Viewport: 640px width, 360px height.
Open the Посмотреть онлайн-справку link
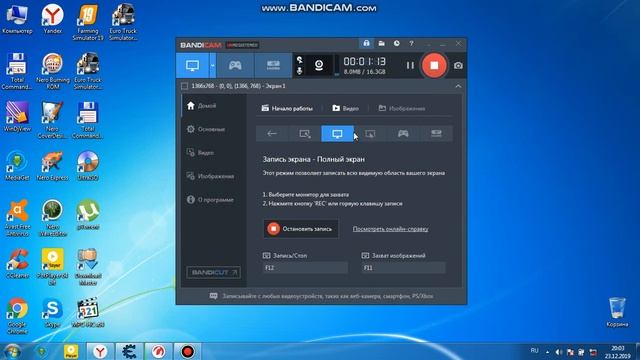click(x=390, y=229)
